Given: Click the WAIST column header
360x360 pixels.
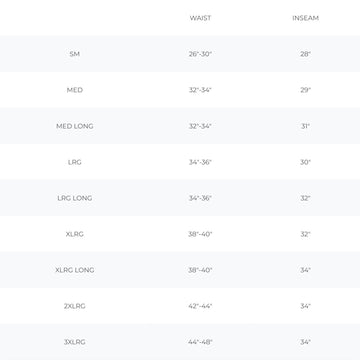Looking at the screenshot, I should (x=200, y=18).
